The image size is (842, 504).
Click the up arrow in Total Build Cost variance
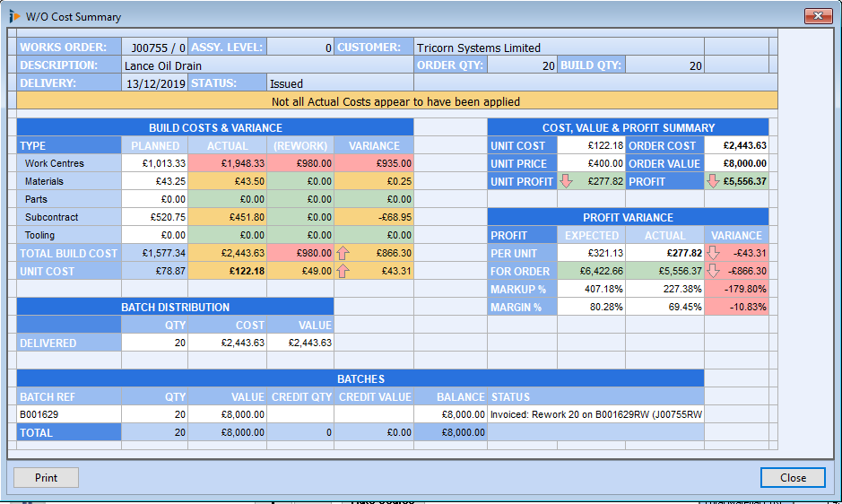click(x=343, y=254)
